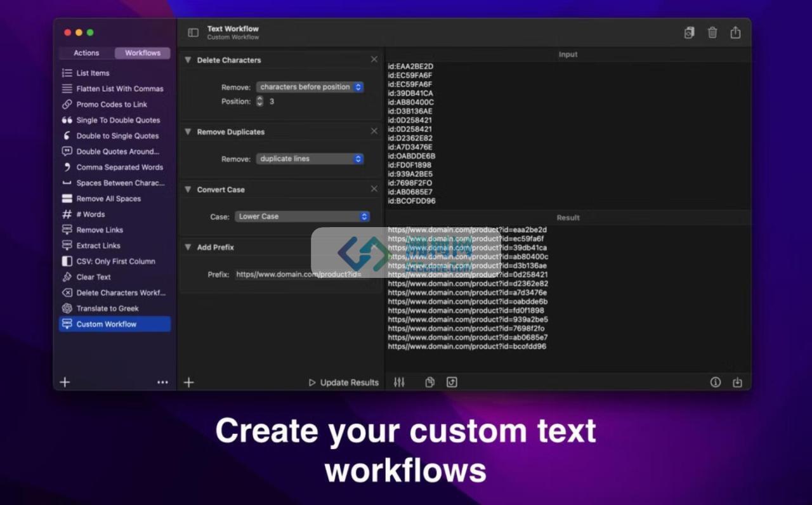Switch to the Actions tab

click(x=86, y=53)
